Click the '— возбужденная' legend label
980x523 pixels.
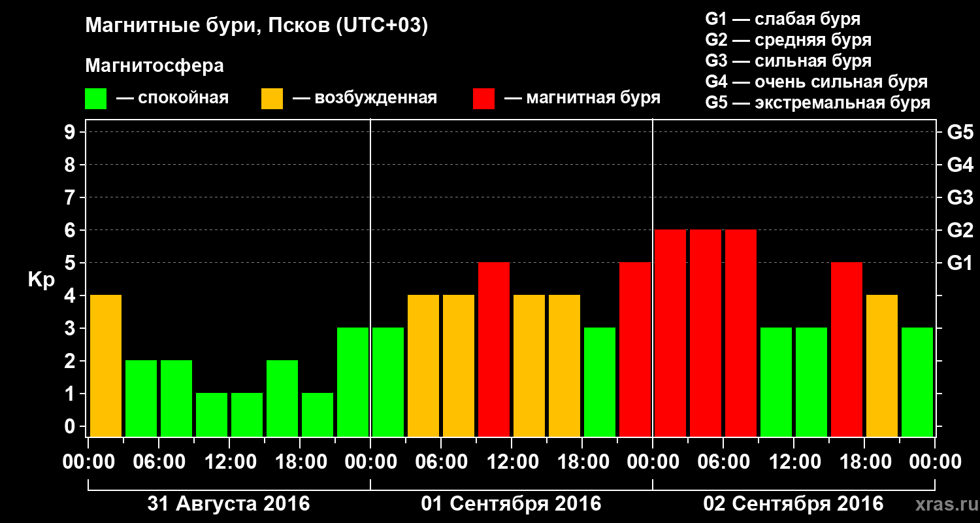click(x=365, y=98)
